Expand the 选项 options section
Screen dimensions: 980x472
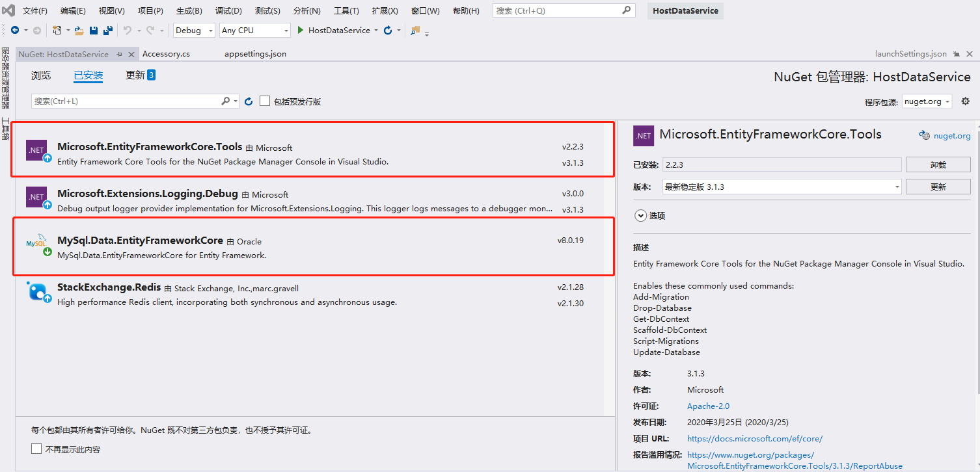tap(640, 216)
